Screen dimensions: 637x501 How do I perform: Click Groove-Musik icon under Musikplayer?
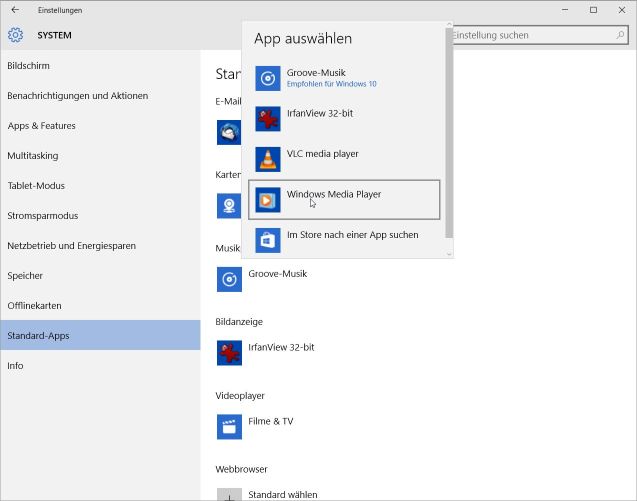click(x=229, y=280)
